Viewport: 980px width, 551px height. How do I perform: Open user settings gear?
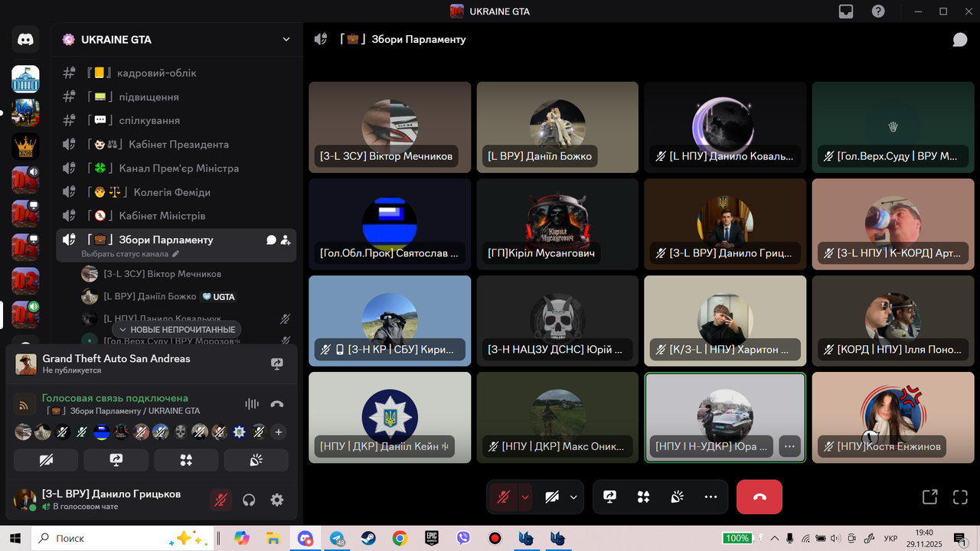[277, 500]
